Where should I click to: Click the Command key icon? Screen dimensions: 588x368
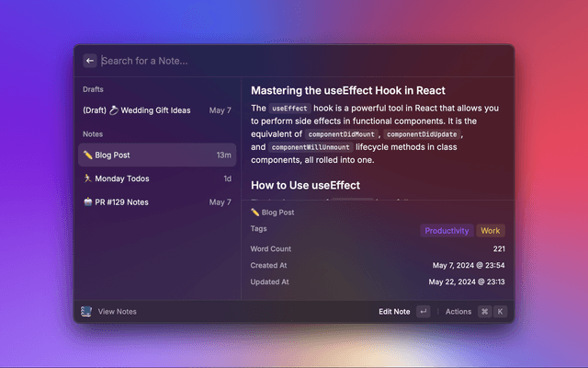pyautogui.click(x=484, y=312)
